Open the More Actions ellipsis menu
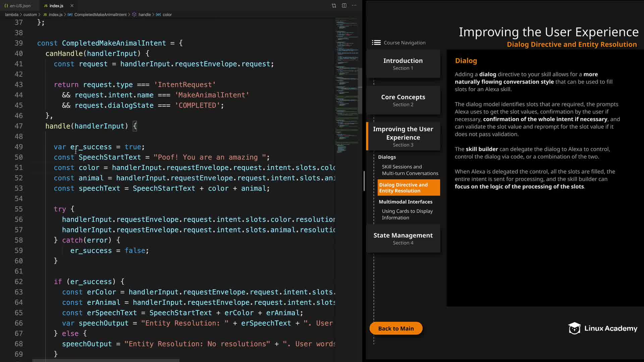The image size is (644, 362). pyautogui.click(x=354, y=6)
